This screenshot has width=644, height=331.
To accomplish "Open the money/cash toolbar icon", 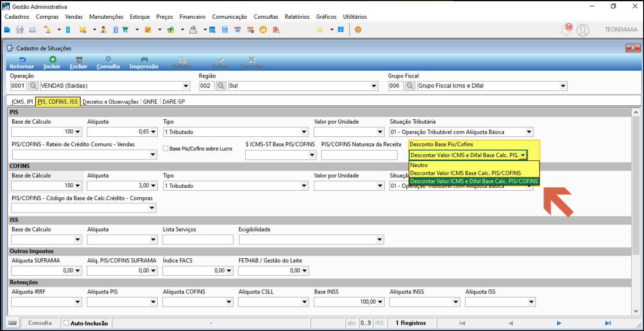I will [x=170, y=30].
